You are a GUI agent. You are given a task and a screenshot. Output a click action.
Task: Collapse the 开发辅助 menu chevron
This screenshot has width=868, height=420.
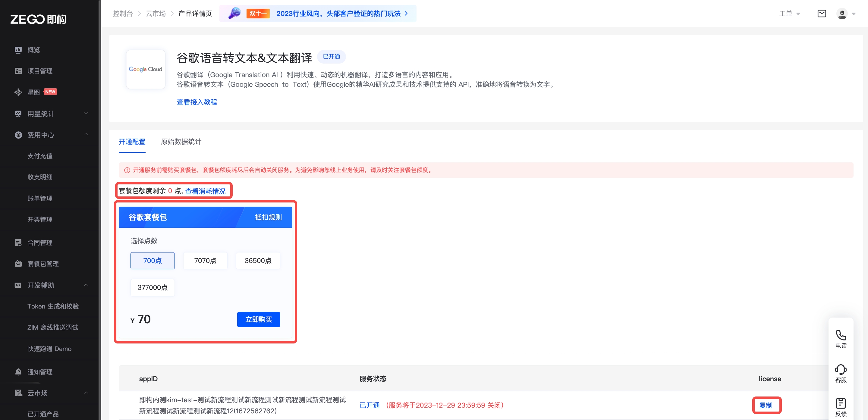coord(86,285)
